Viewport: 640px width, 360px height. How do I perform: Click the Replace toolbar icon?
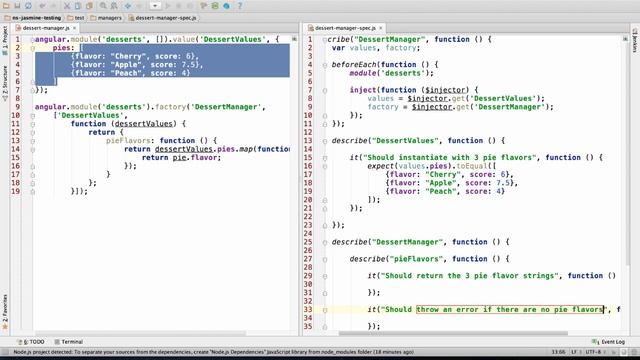click(x=114, y=6)
